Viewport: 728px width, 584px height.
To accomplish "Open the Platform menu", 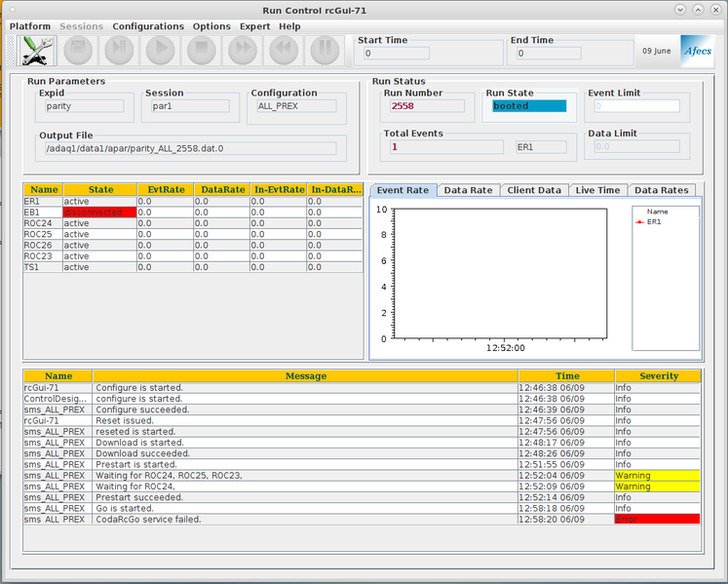I will click(x=30, y=26).
